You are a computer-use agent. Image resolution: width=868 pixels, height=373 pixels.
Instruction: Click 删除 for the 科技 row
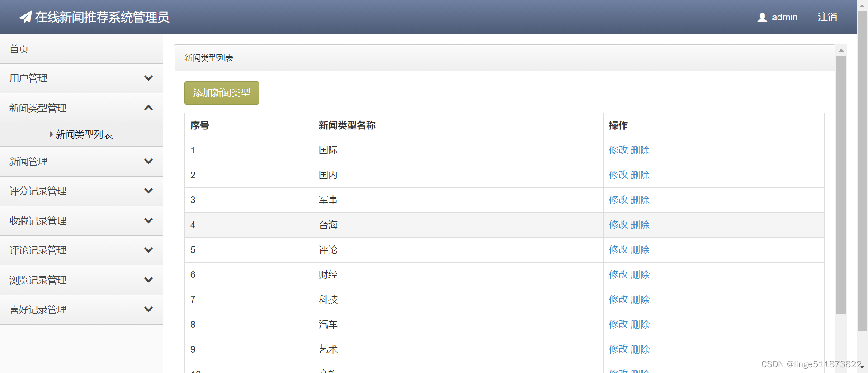tap(640, 300)
